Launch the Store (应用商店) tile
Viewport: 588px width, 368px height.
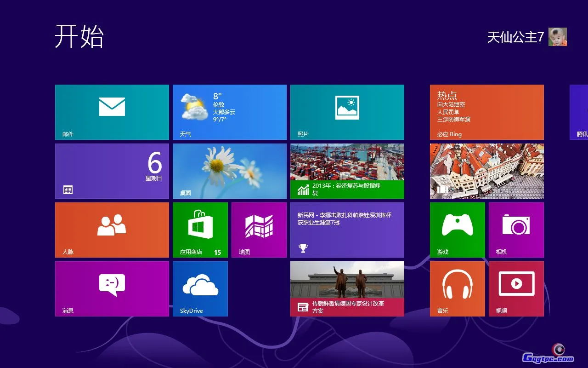[x=200, y=230]
